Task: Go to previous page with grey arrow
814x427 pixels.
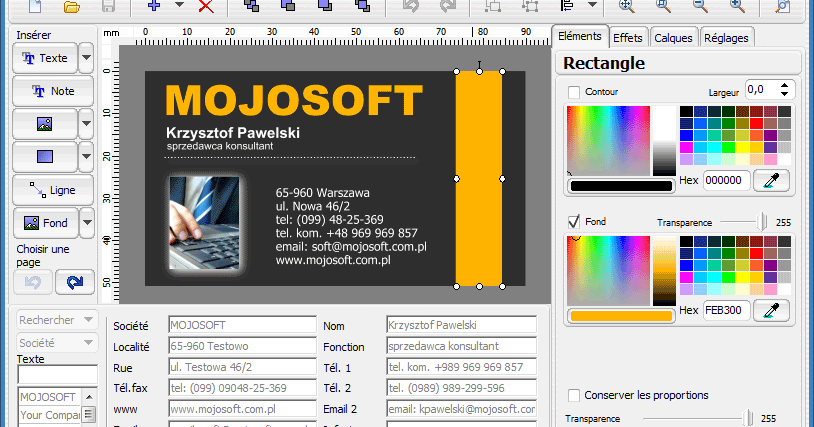Action: pos(33,282)
